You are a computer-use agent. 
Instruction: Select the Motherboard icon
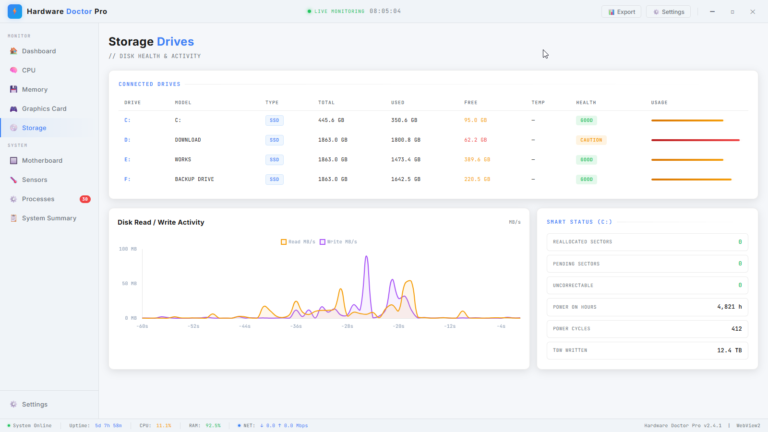point(13,161)
